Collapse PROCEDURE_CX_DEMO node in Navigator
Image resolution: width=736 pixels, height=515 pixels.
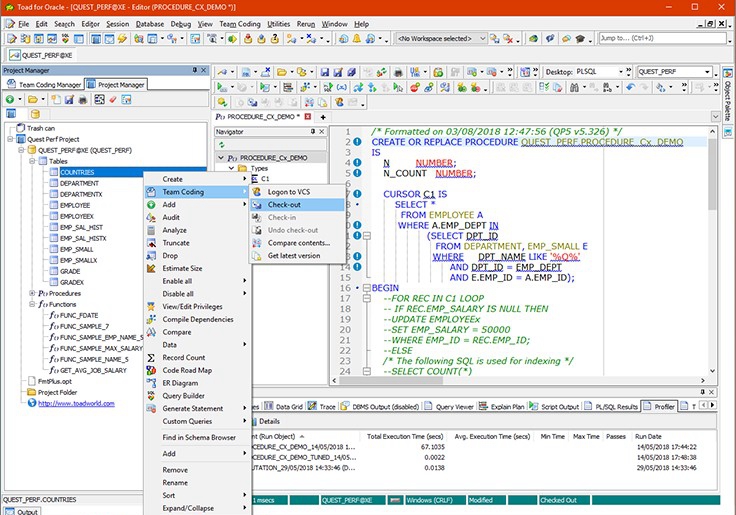pyautogui.click(x=221, y=158)
